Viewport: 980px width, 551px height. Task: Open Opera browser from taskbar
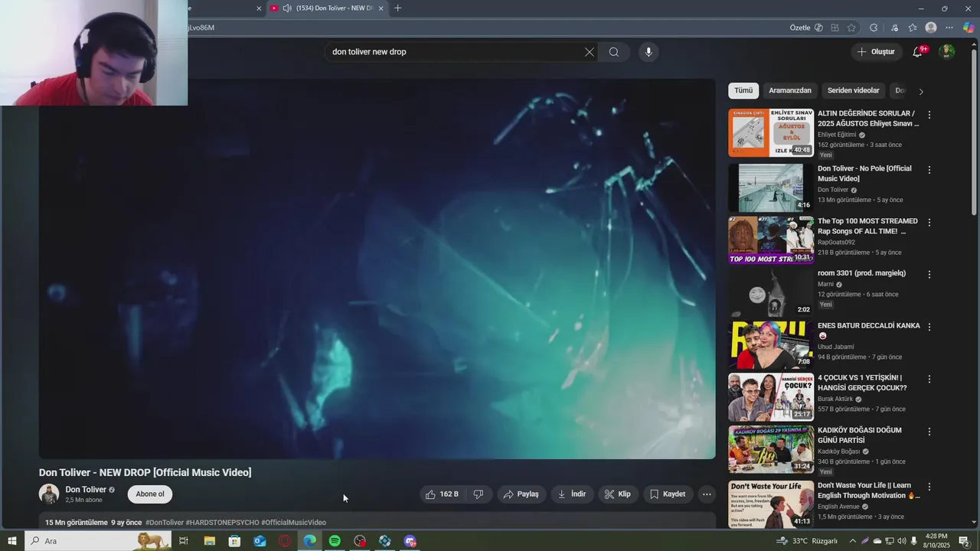coord(285,541)
